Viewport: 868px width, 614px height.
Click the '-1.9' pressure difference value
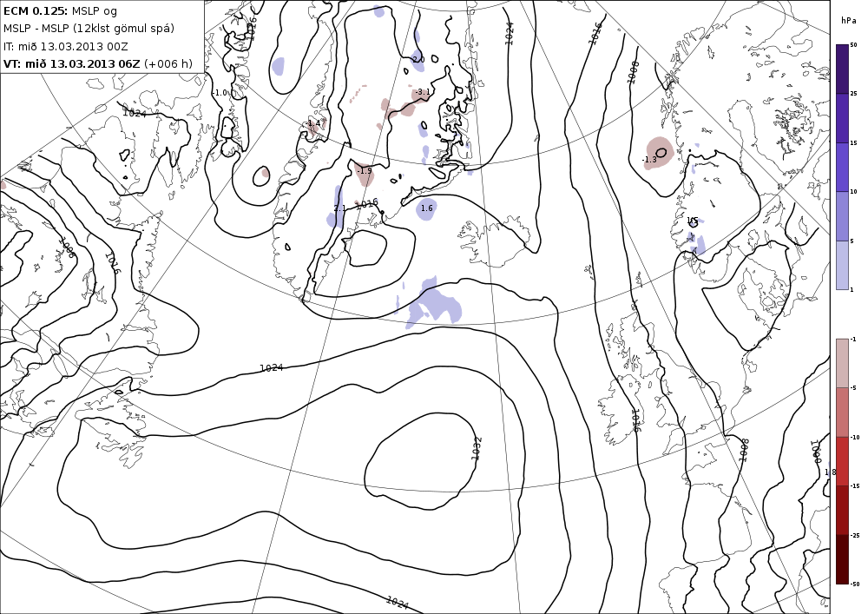pos(365,171)
